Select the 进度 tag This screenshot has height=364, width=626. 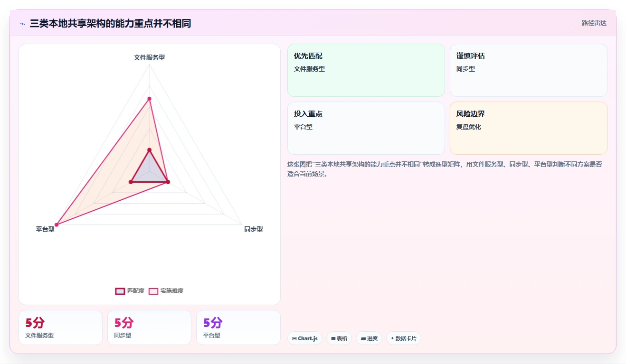(x=369, y=338)
